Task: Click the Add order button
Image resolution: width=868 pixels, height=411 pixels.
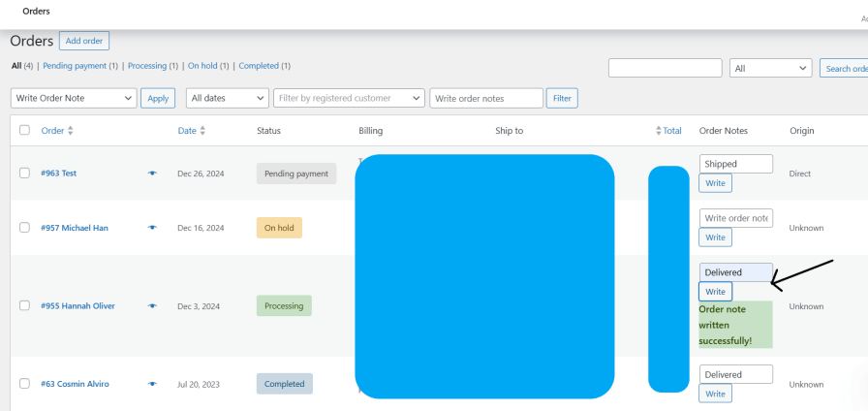Action: click(x=84, y=41)
